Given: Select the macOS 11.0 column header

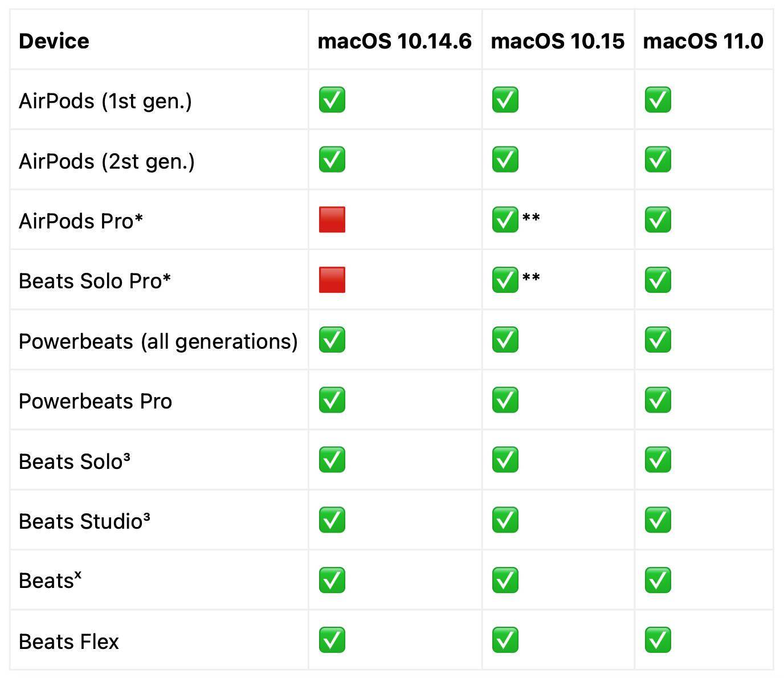Looking at the screenshot, I should [x=703, y=41].
